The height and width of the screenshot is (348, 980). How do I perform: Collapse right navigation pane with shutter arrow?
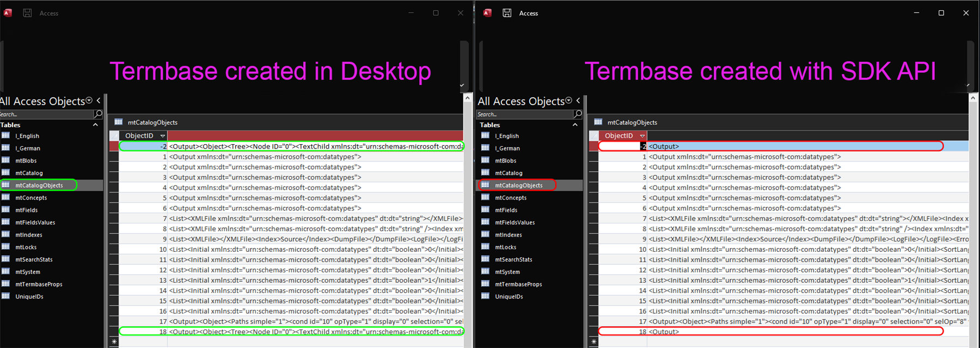(578, 101)
